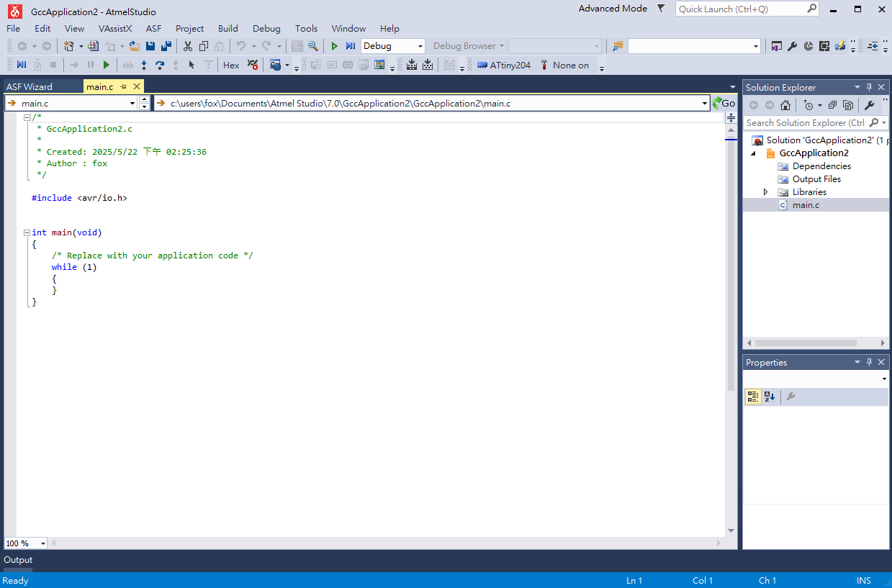Viewport: 892px width, 588px height.
Task: Open the Debug Browser dropdown
Action: point(501,46)
